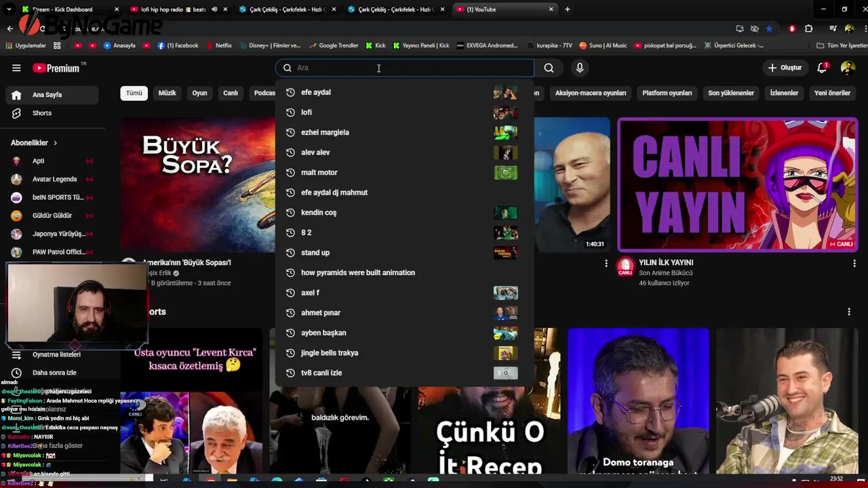The height and width of the screenshot is (488, 868).
Task: Open the Büyük Sopa video thumbnail
Action: pyautogui.click(x=198, y=184)
